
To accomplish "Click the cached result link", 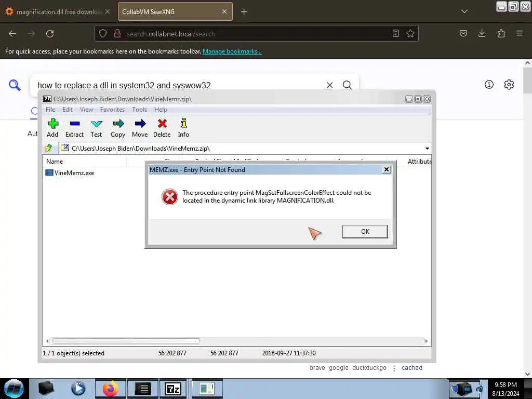I will [412, 368].
